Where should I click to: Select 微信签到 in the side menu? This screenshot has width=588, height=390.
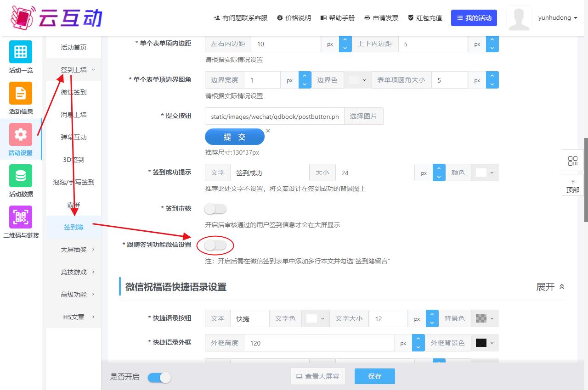(73, 92)
